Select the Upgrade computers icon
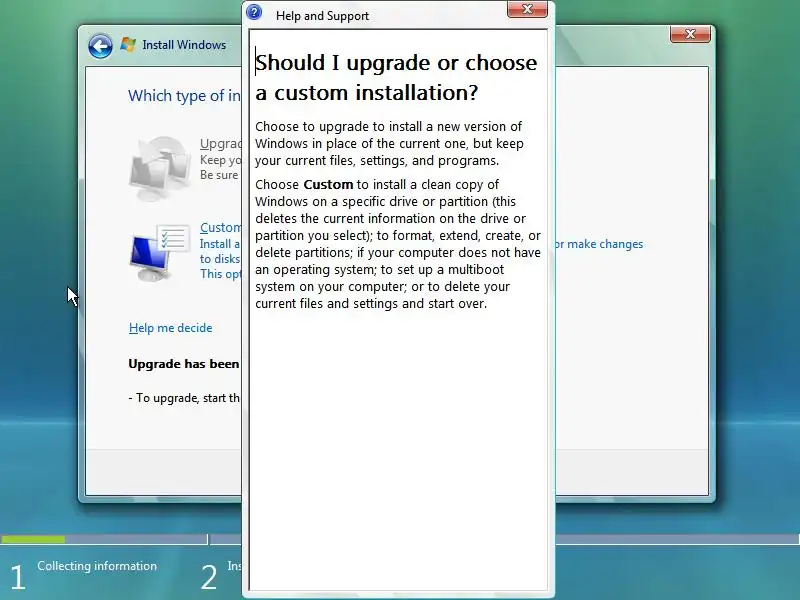800x600 pixels. click(159, 167)
